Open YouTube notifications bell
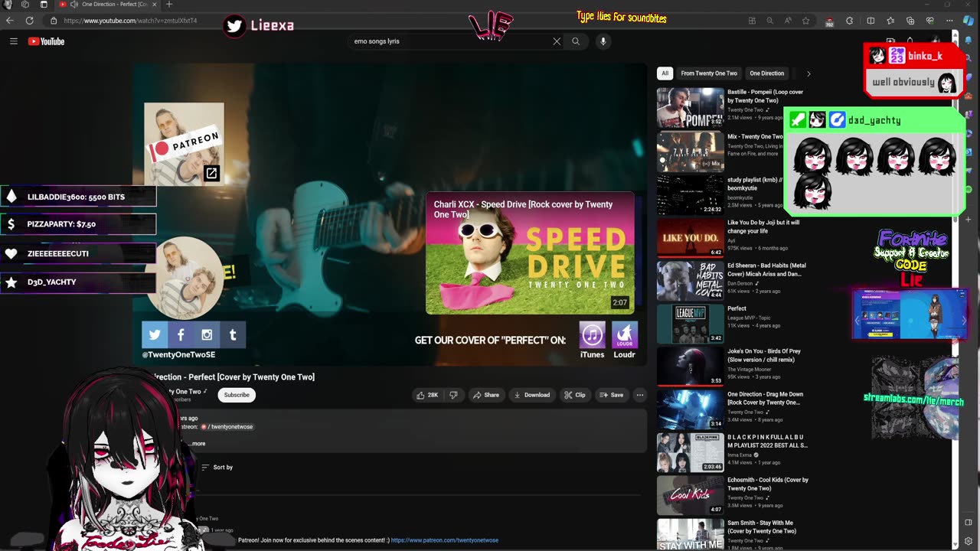 (910, 41)
